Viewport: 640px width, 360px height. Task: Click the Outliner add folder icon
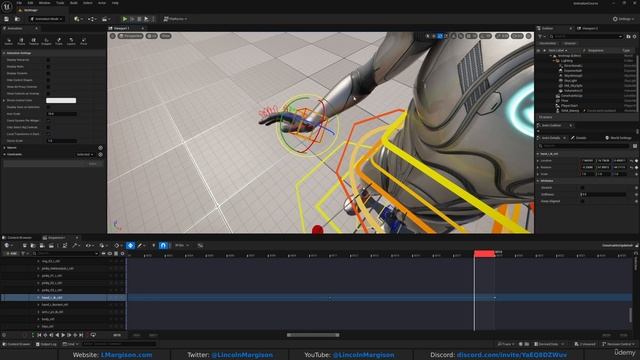coord(628,36)
